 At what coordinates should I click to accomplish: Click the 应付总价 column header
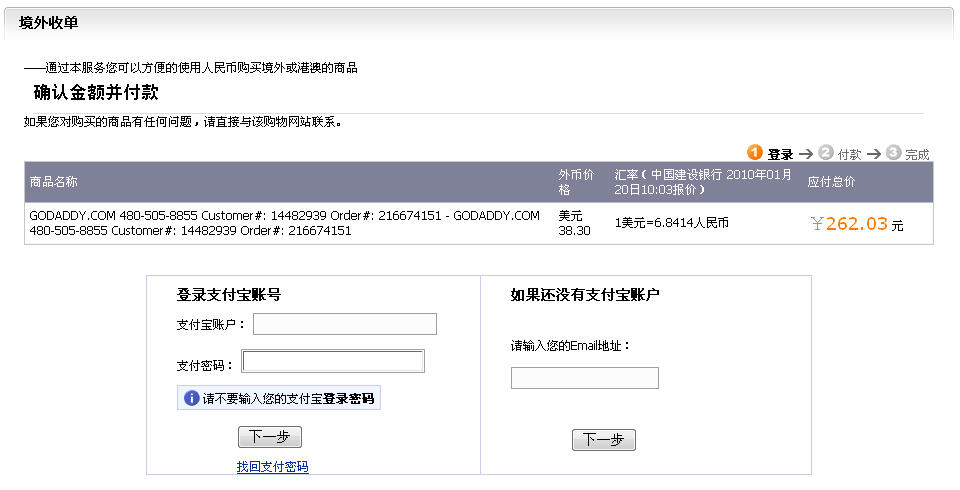pyautogui.click(x=831, y=182)
